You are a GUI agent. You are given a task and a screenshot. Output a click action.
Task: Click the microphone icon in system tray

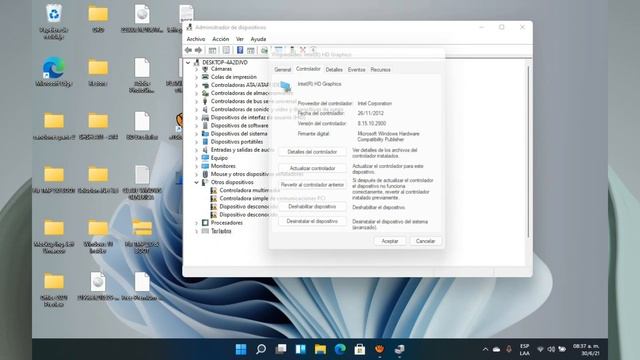509,349
